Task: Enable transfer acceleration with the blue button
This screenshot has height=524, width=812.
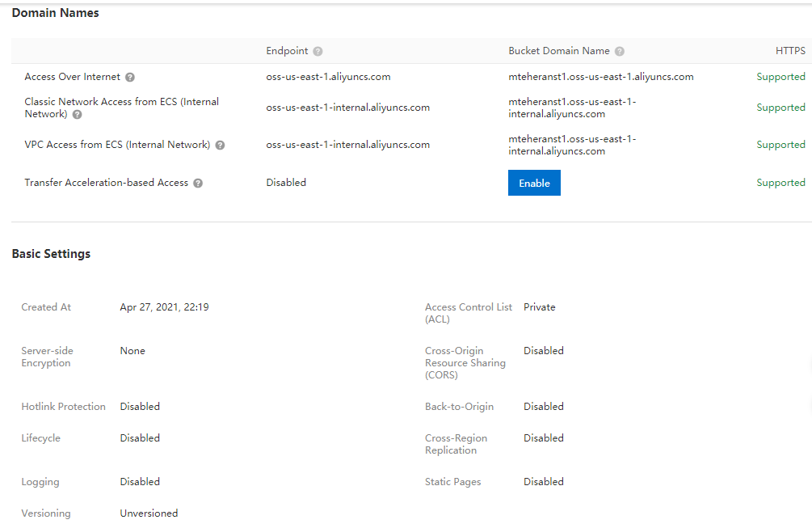Action: [534, 183]
